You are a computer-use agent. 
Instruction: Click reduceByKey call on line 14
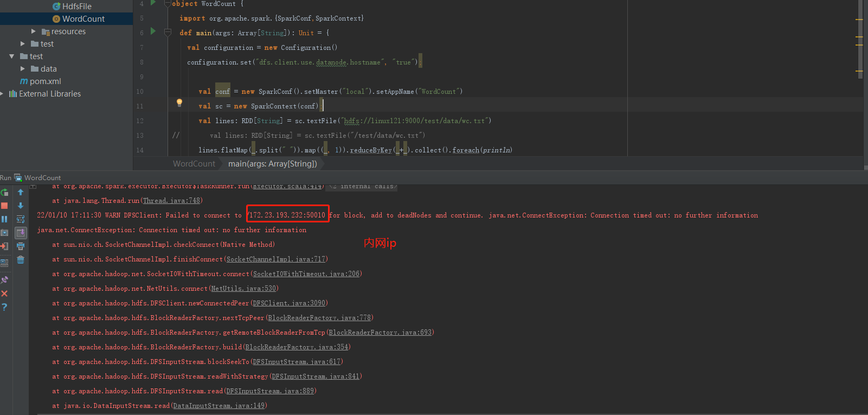[x=371, y=150]
